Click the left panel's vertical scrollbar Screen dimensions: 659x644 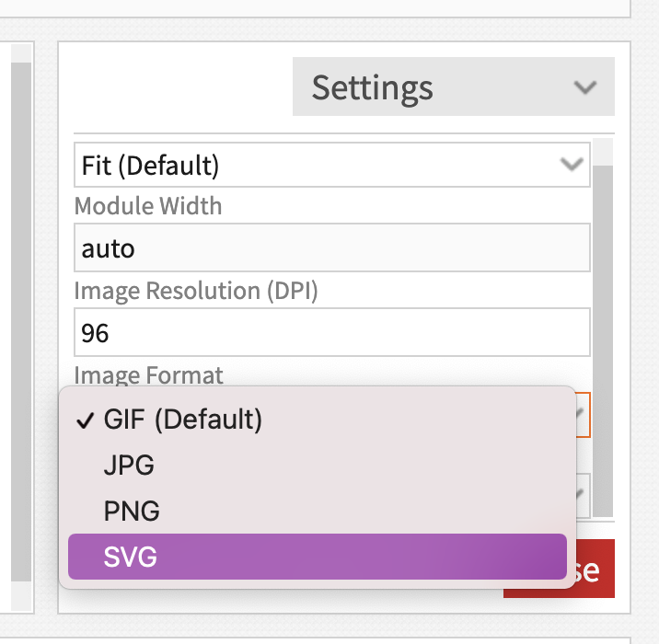21,322
